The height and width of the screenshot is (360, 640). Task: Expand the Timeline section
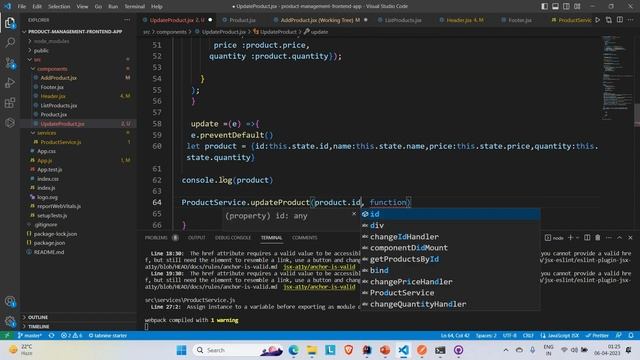pos(39,327)
